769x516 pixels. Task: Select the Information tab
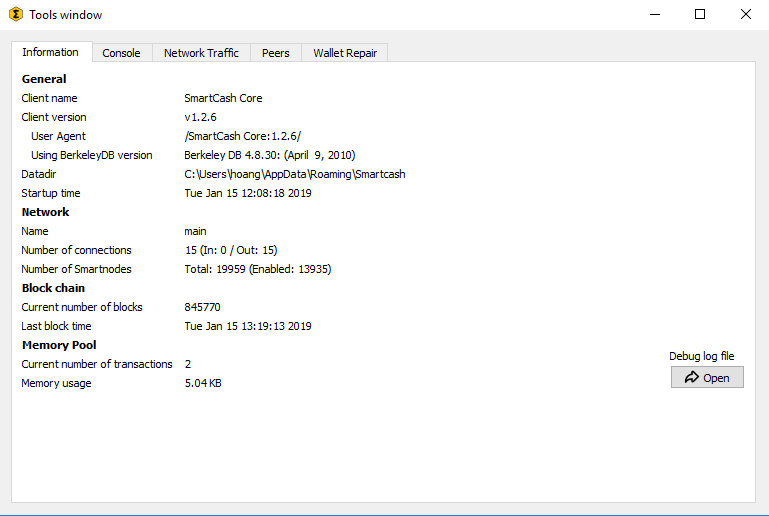tap(51, 52)
